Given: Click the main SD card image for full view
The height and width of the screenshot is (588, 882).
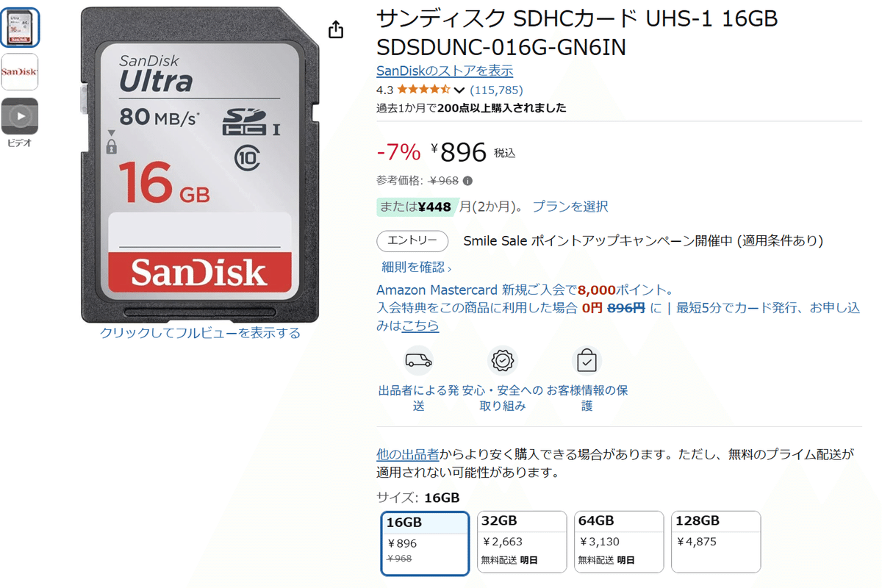Looking at the screenshot, I should coord(200,164).
